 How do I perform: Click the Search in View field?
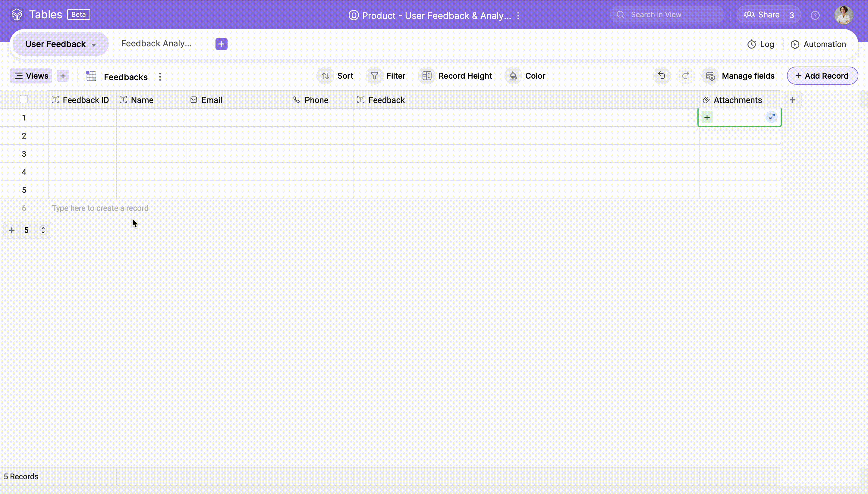[x=667, y=14]
